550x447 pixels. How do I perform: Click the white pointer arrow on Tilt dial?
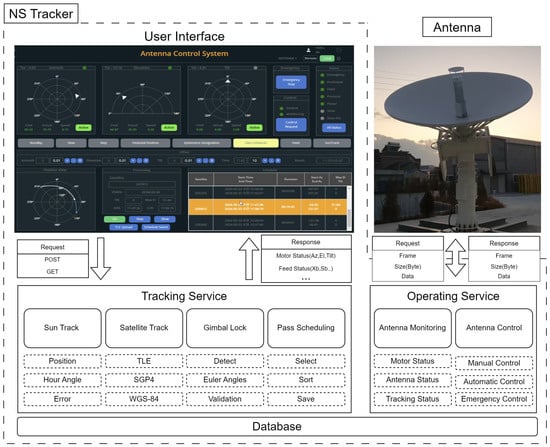[228, 81]
